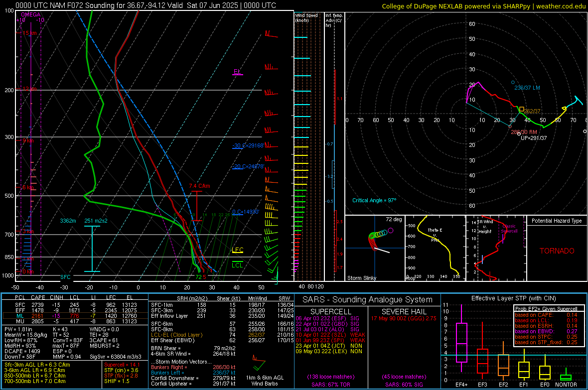Click 'Bunkers Right = 286/30 kt' line
This screenshot has width=588, height=390.
(193, 367)
